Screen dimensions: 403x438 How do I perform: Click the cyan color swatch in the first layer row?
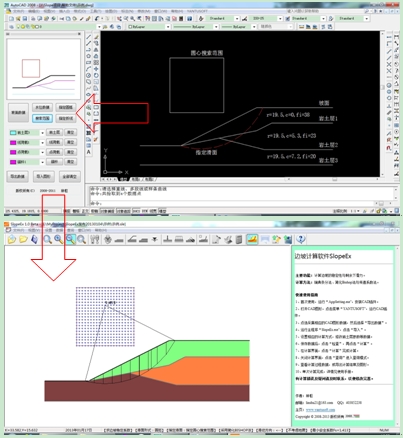13,133
